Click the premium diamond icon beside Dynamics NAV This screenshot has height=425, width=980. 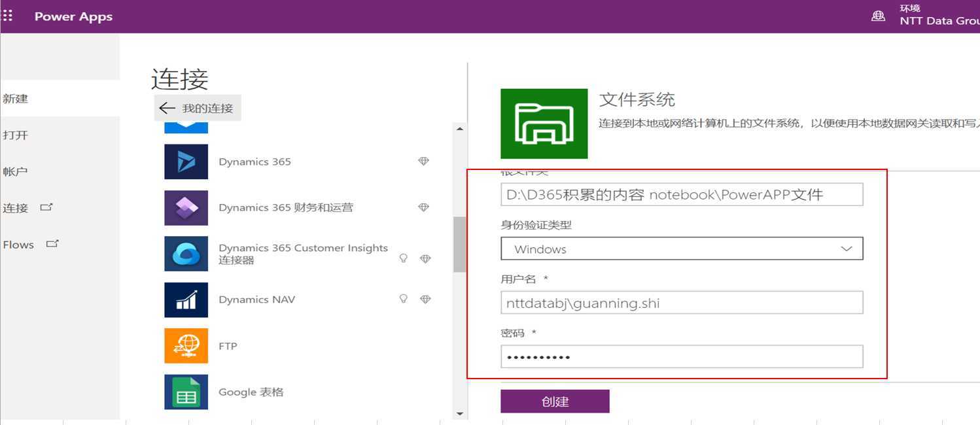point(425,299)
